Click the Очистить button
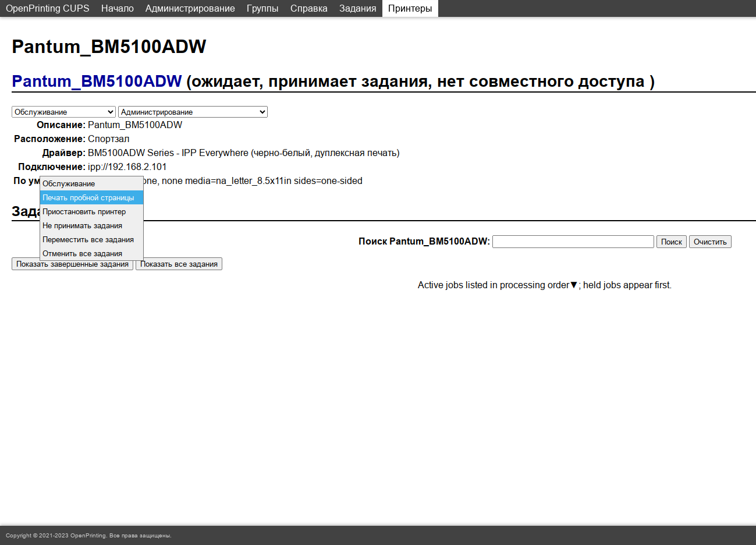 (x=709, y=242)
